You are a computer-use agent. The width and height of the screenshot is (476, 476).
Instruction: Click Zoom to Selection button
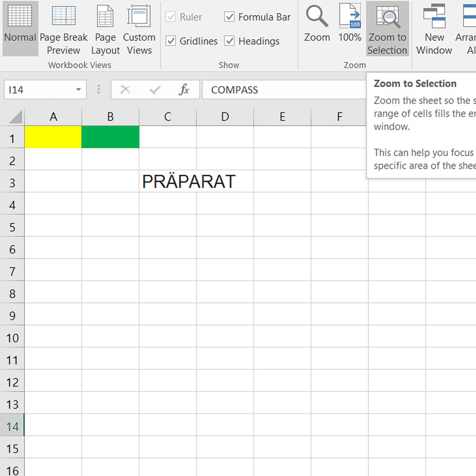pyautogui.click(x=387, y=29)
